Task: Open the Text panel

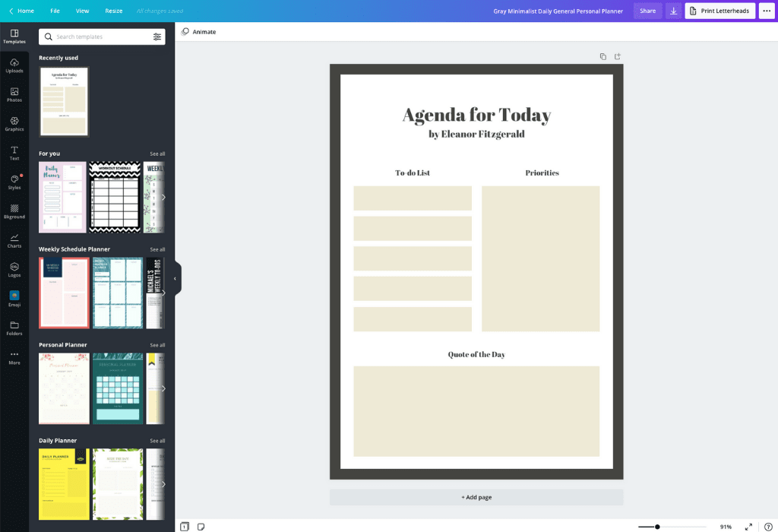Action: click(x=14, y=153)
